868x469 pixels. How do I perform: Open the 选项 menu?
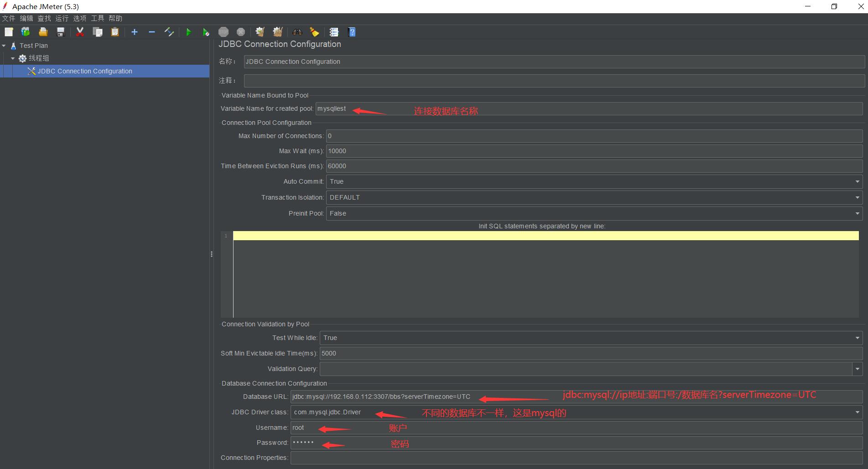click(80, 18)
